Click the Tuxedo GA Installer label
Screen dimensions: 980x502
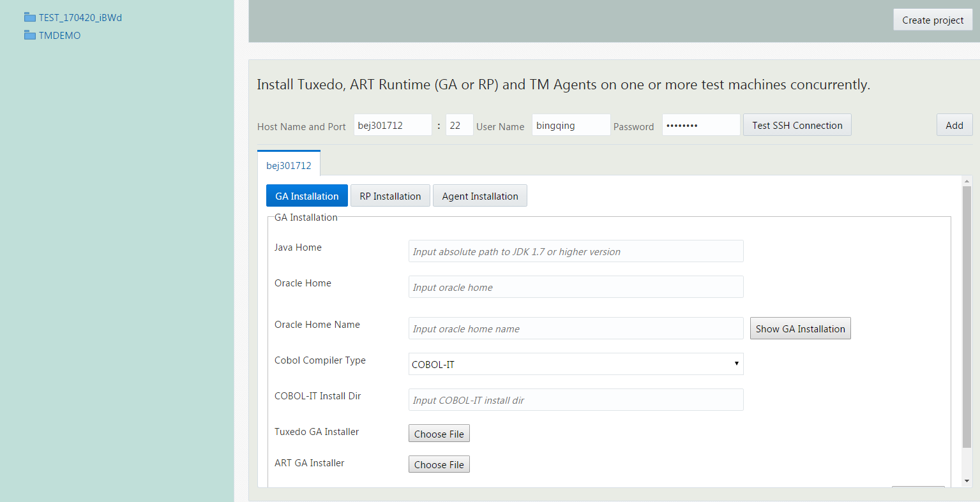[317, 432]
